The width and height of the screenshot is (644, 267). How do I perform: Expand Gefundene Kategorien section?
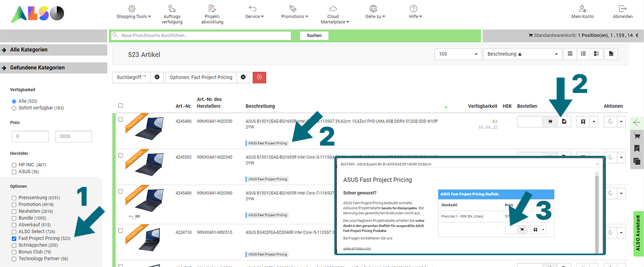pyautogui.click(x=53, y=68)
